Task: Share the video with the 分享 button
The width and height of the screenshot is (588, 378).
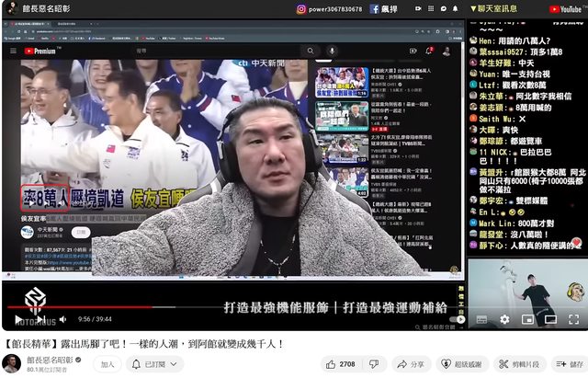Action: tap(411, 364)
